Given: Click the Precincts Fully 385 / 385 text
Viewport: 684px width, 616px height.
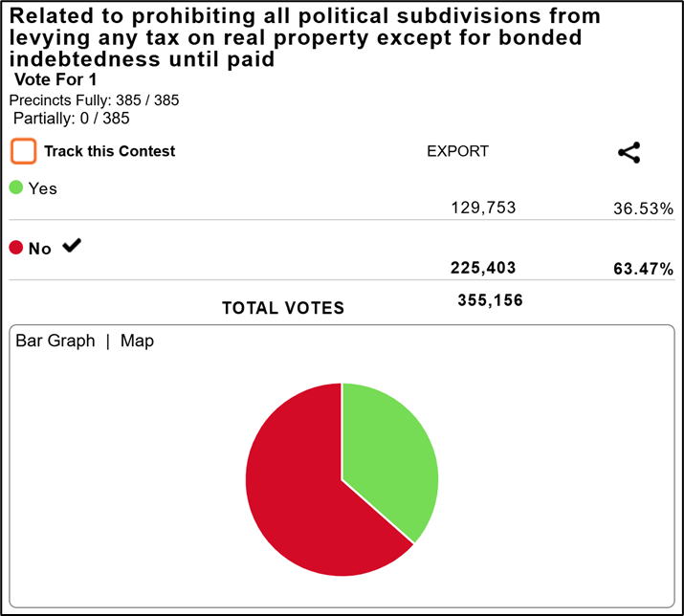Looking at the screenshot, I should (x=94, y=100).
